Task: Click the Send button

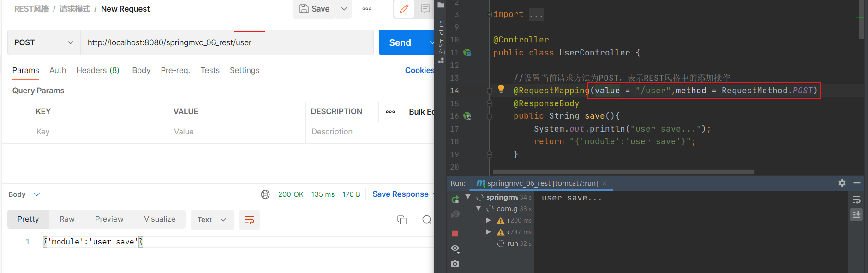Action: (400, 42)
